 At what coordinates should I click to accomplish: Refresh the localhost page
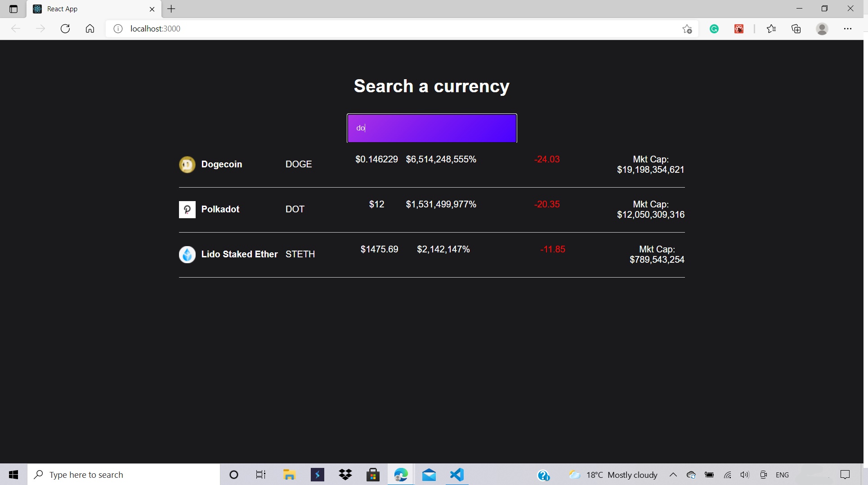[x=65, y=29]
